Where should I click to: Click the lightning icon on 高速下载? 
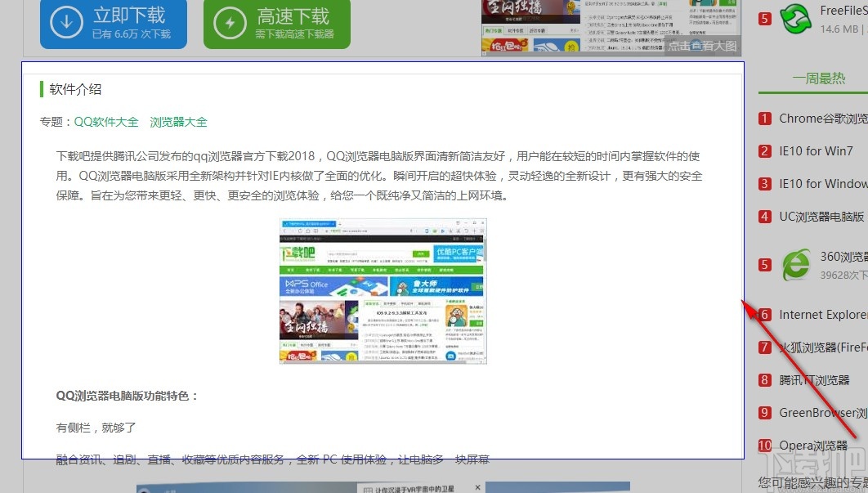click(230, 23)
